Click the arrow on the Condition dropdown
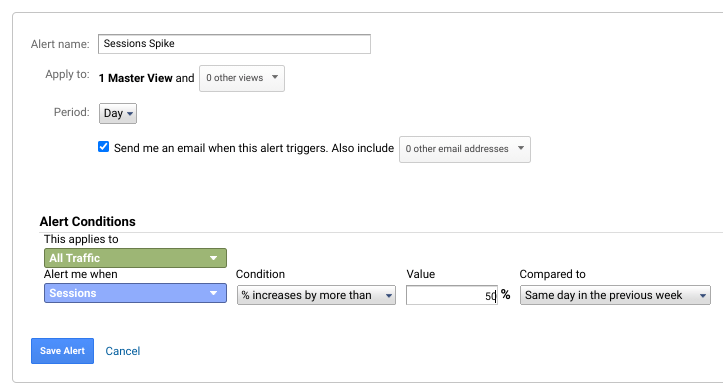 coord(389,296)
